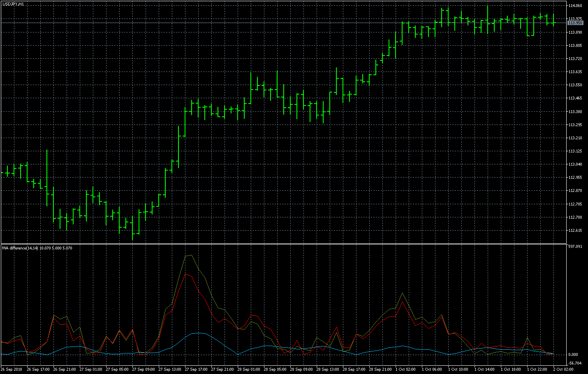Click the -56.704 indicator scale minimum

[575, 363]
